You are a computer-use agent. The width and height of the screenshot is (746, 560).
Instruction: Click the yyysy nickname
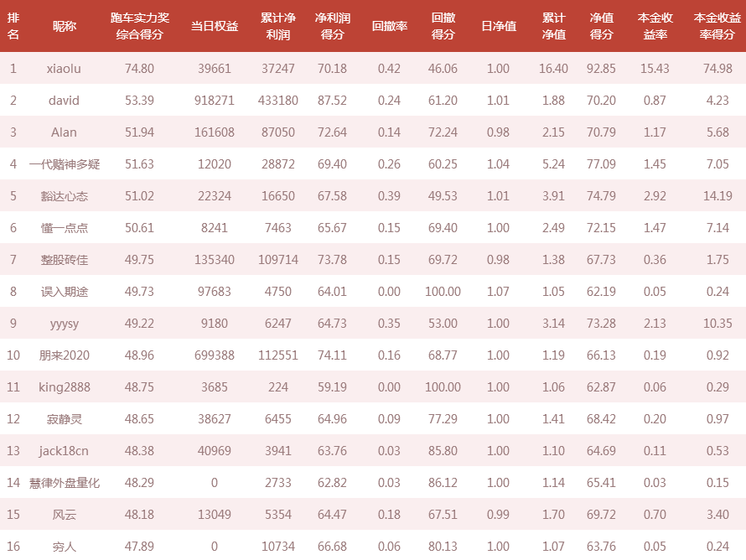coord(65,324)
